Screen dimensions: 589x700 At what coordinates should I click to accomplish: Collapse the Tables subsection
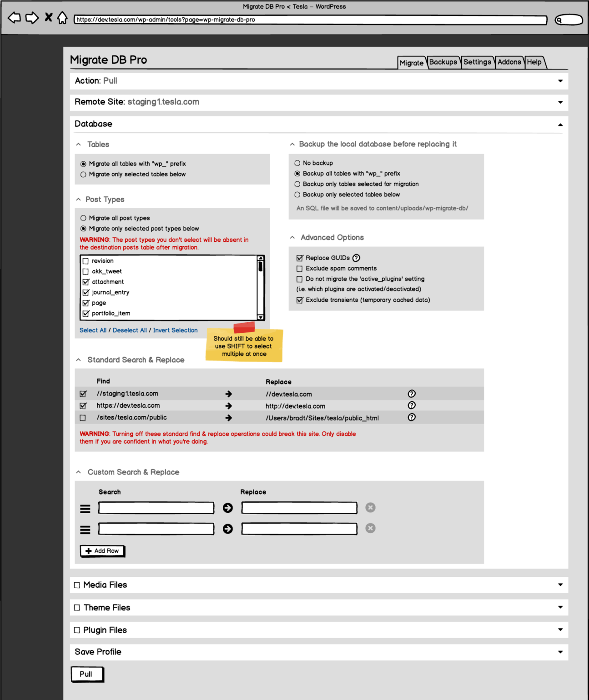tap(78, 144)
